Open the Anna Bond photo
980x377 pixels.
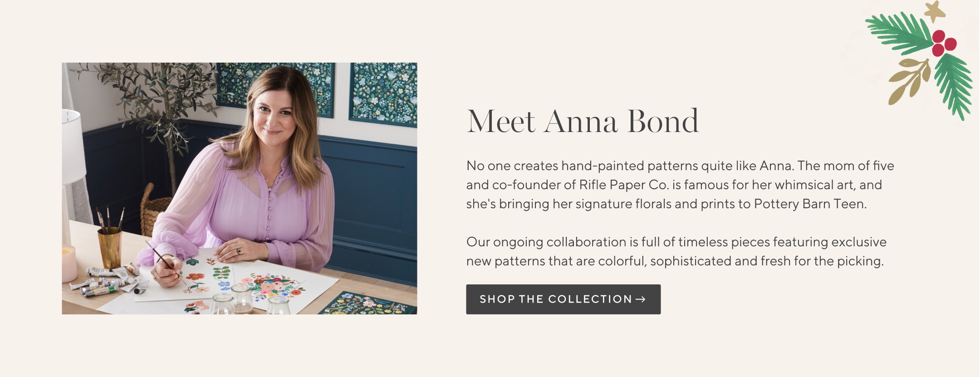coord(240,188)
